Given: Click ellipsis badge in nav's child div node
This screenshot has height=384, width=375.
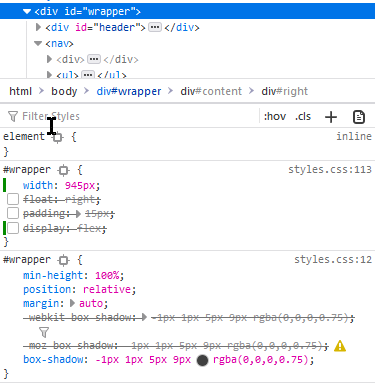Looking at the screenshot, I should 94,59.
